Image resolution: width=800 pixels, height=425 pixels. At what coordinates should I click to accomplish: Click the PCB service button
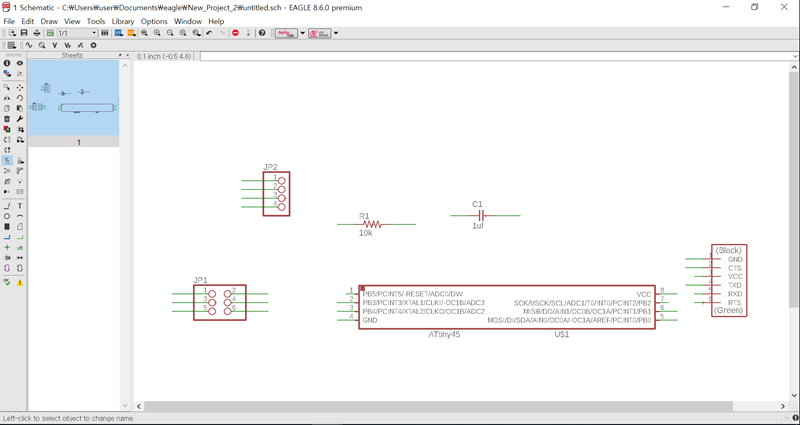320,33
